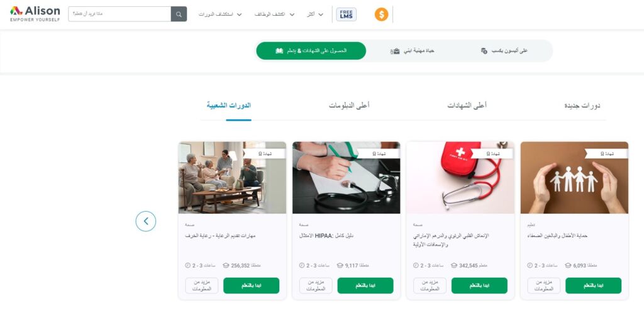
Task: Click the previous carousel arrow
Action: coord(146,221)
